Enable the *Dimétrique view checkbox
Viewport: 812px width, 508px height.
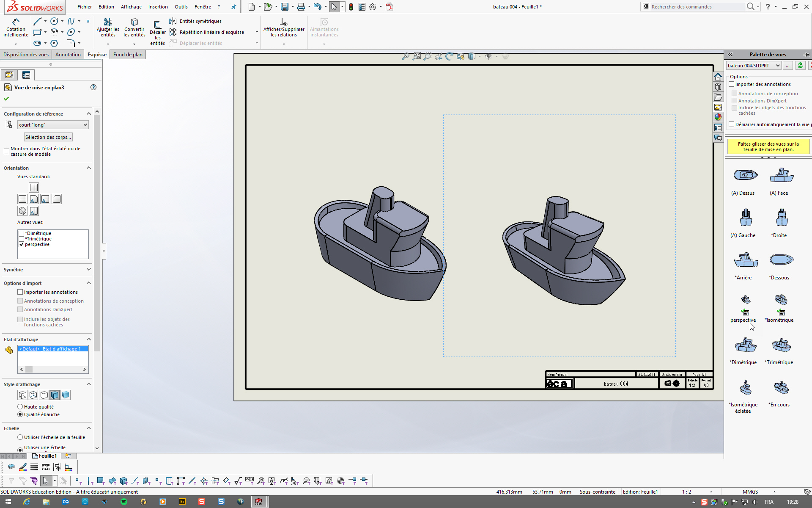tap(21, 233)
